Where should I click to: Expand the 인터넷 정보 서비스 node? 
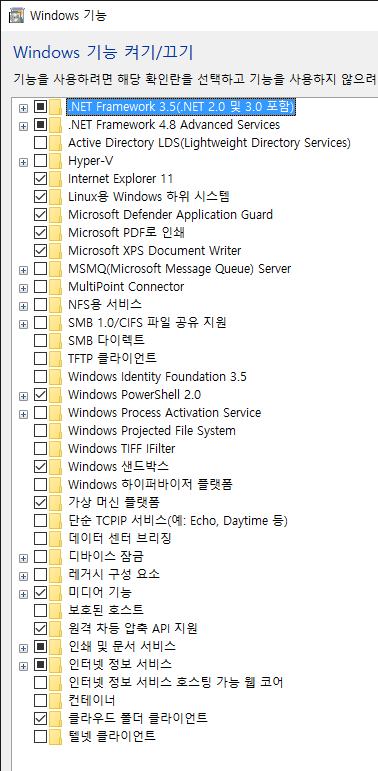23,665
